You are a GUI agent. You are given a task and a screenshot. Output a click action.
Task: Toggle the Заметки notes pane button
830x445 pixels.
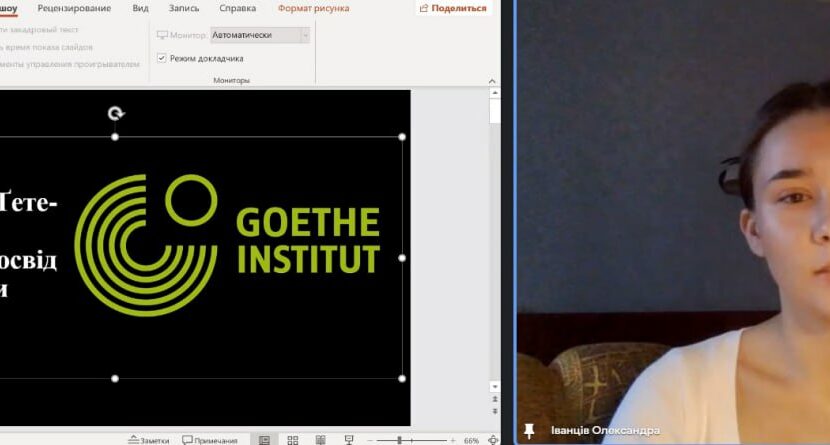coord(148,440)
